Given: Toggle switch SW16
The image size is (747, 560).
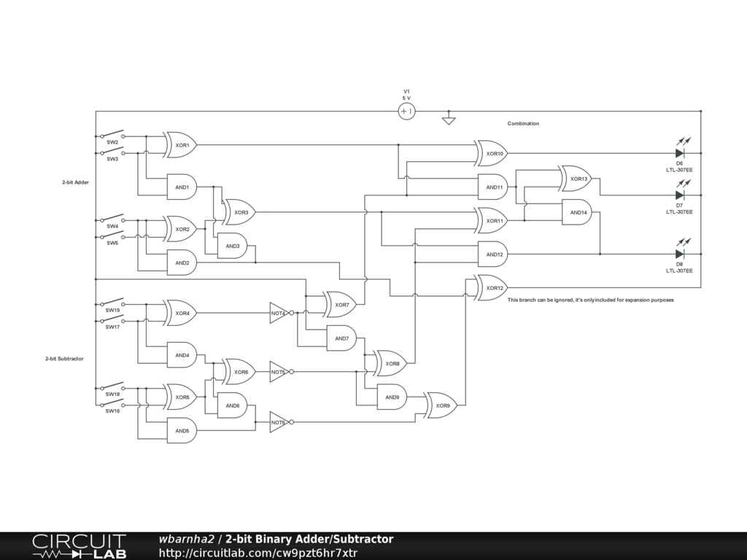Looking at the screenshot, I should tap(112, 404).
